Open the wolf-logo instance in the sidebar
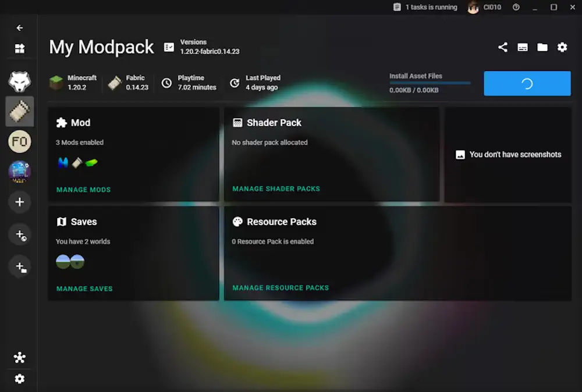Image resolution: width=582 pixels, height=392 pixels. tap(20, 82)
